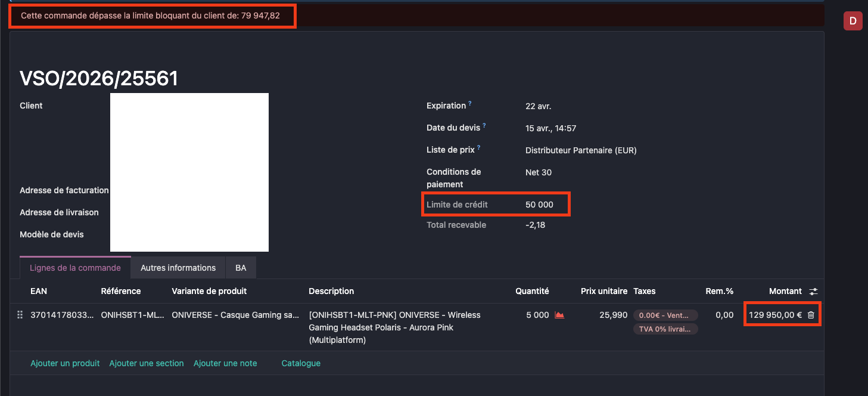The width and height of the screenshot is (868, 396).
Task: Switch to the Autres informations tab
Action: tap(178, 268)
